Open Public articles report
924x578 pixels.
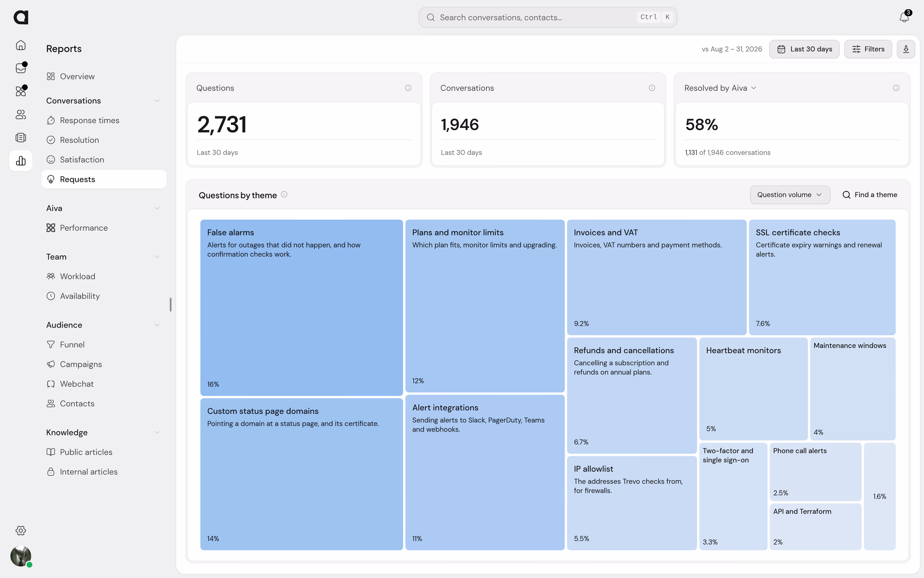[104, 452]
